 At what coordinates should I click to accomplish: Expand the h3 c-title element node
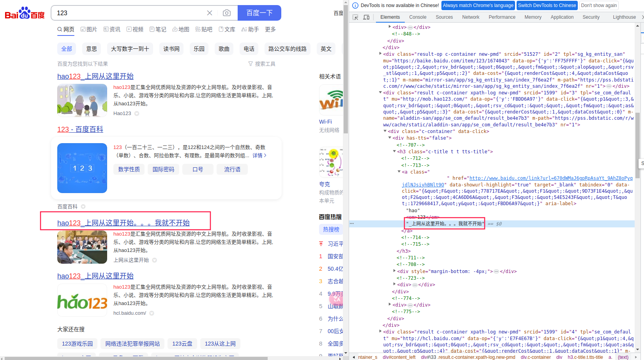pyautogui.click(x=394, y=151)
